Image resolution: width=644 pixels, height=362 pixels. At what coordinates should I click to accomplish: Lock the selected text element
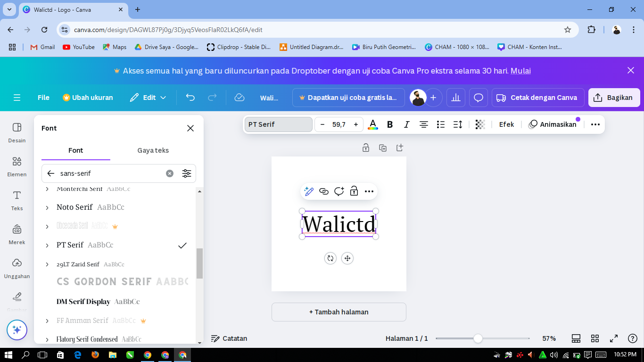(x=354, y=191)
